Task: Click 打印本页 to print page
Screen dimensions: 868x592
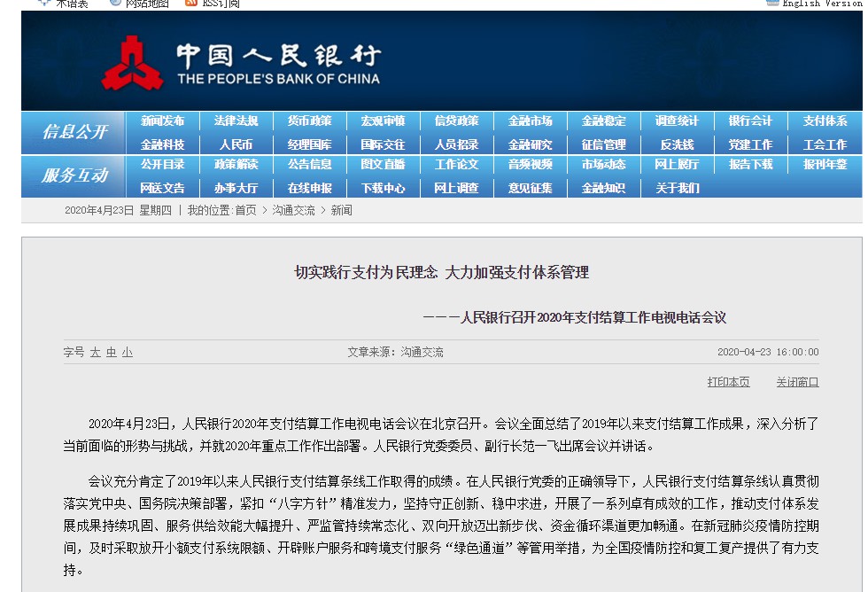Action: 728,382
